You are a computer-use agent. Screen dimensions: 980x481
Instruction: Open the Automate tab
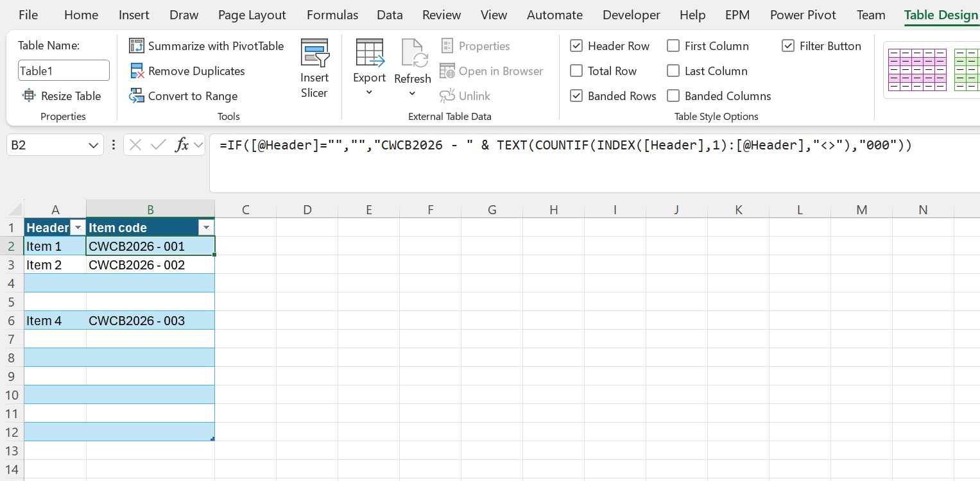tap(554, 15)
